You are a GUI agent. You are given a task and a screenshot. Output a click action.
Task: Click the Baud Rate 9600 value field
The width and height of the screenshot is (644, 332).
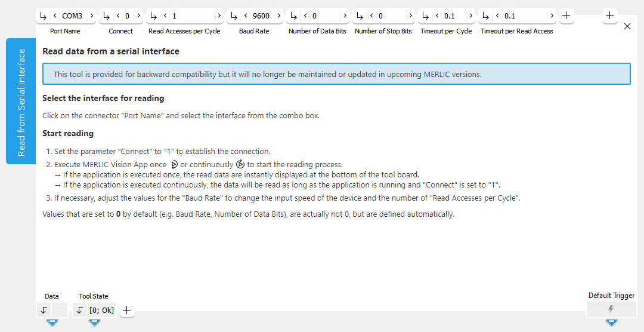(261, 16)
